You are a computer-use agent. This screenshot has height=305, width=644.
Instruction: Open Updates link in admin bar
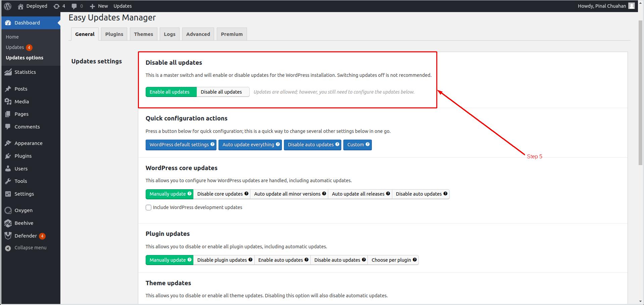(122, 6)
